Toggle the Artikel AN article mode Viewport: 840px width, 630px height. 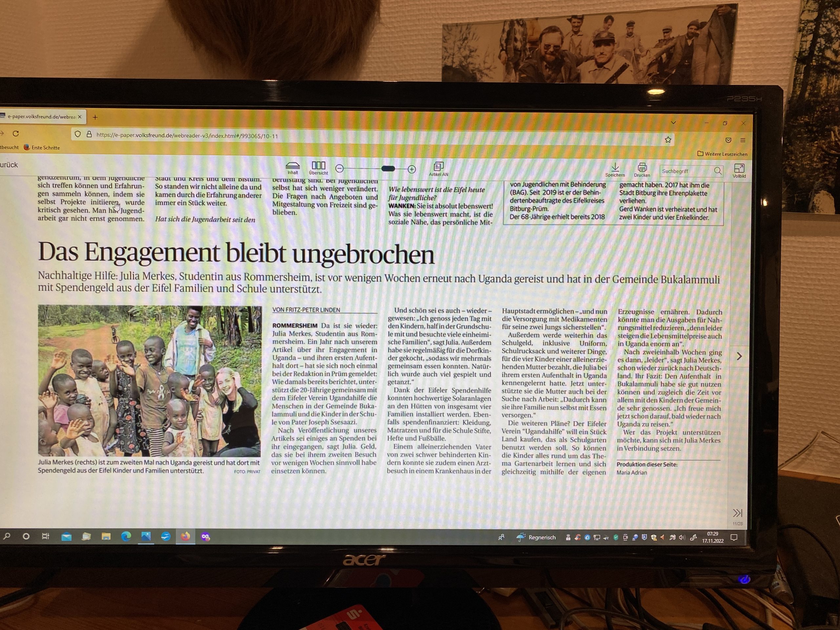[x=439, y=167]
